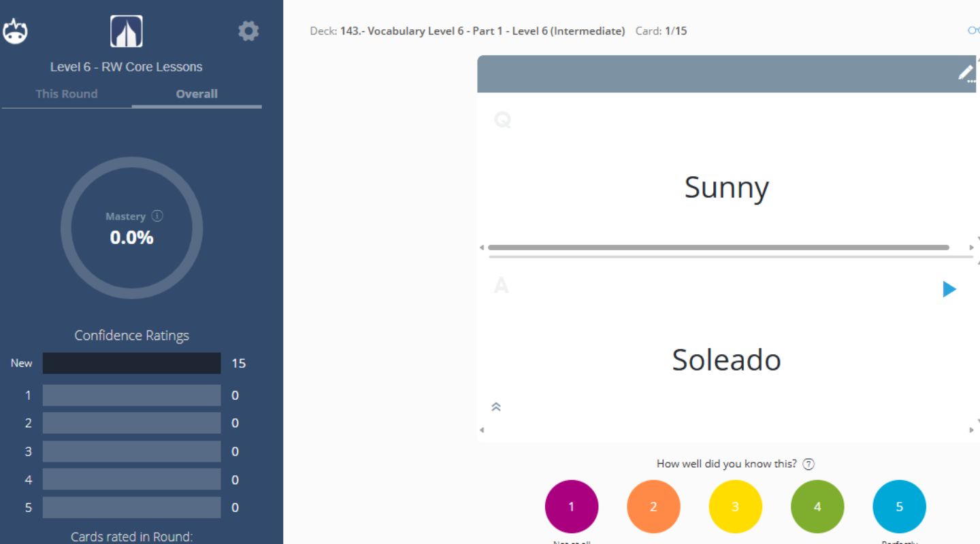Image resolution: width=980 pixels, height=544 pixels.
Task: Click the Brainscape logo icon
Action: tap(17, 30)
